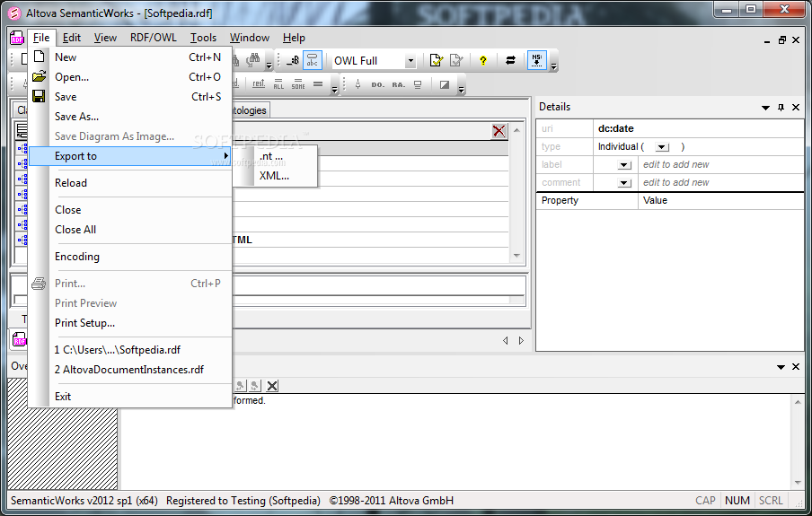Screen dimensions: 812x516
Task: Open the Tools menu
Action: click(x=203, y=38)
